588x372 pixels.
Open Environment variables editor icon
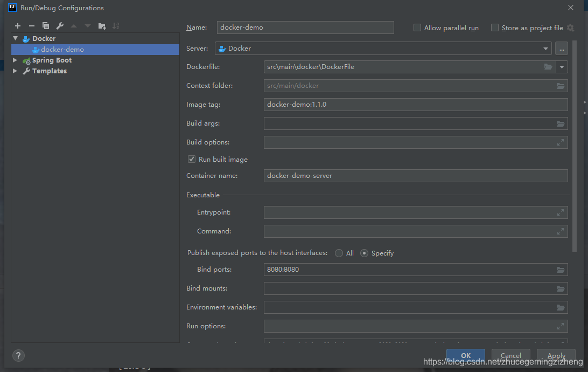560,307
